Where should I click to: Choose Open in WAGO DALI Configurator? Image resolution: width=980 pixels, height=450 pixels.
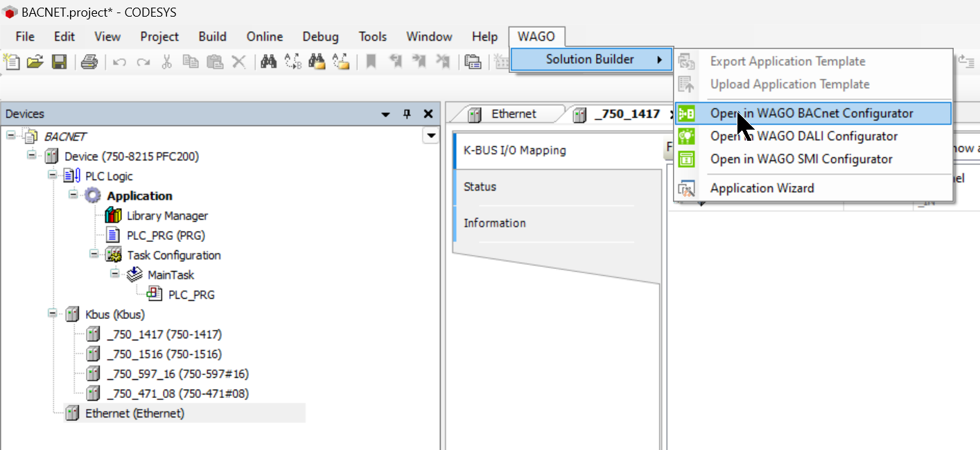coord(813,136)
